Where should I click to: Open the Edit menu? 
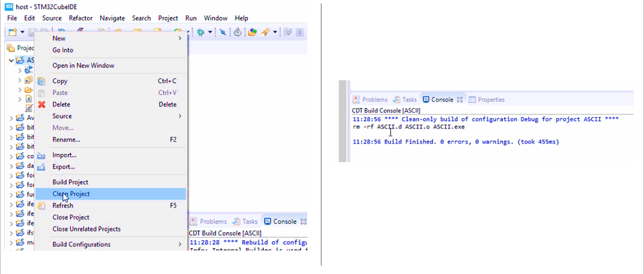tap(29, 18)
